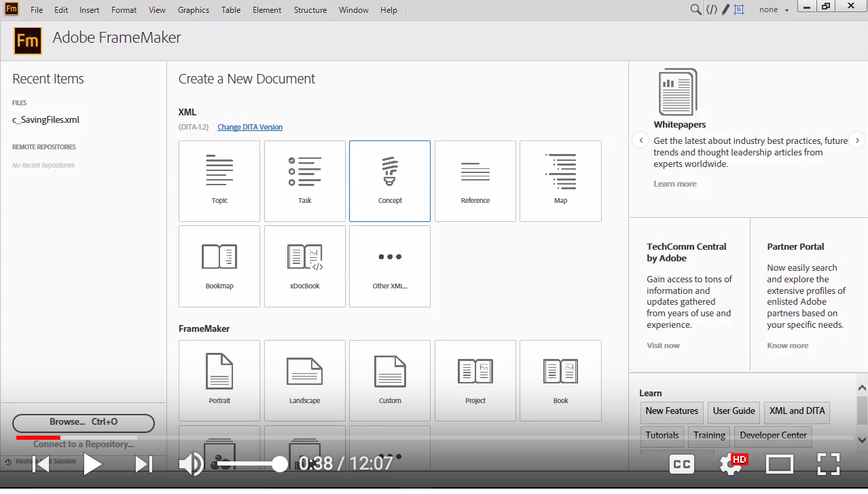Create a Portrait FrameMaker document

click(219, 380)
